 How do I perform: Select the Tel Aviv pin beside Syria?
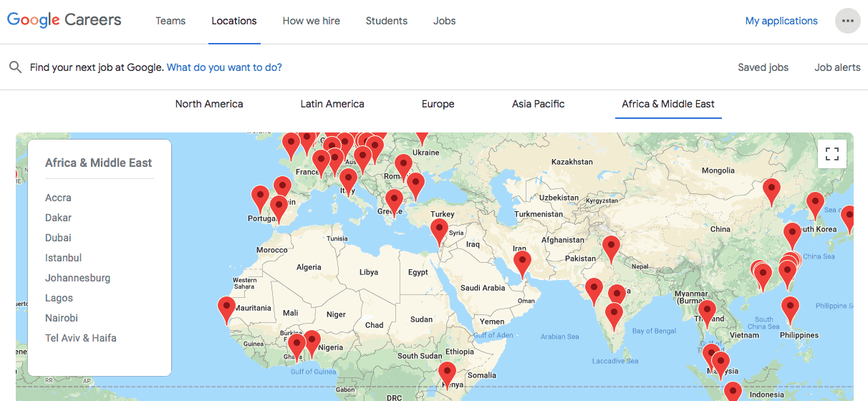tap(439, 233)
